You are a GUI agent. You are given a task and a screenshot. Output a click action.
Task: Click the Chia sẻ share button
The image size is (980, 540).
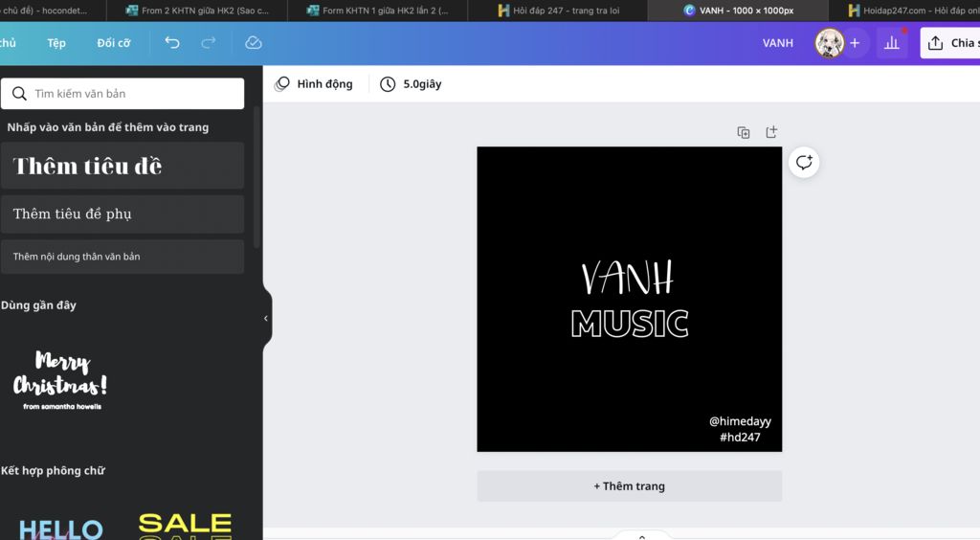click(950, 43)
